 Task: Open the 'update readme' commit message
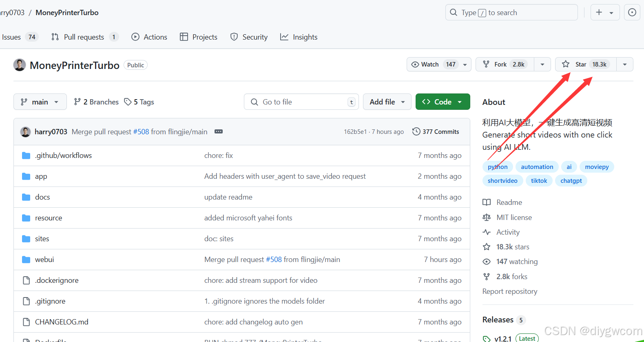pos(228,197)
